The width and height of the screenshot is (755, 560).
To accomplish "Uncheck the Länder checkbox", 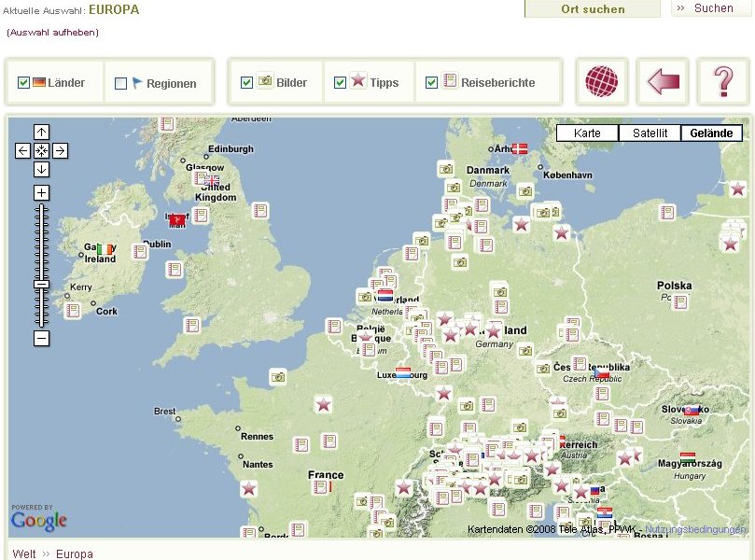I will point(24,83).
